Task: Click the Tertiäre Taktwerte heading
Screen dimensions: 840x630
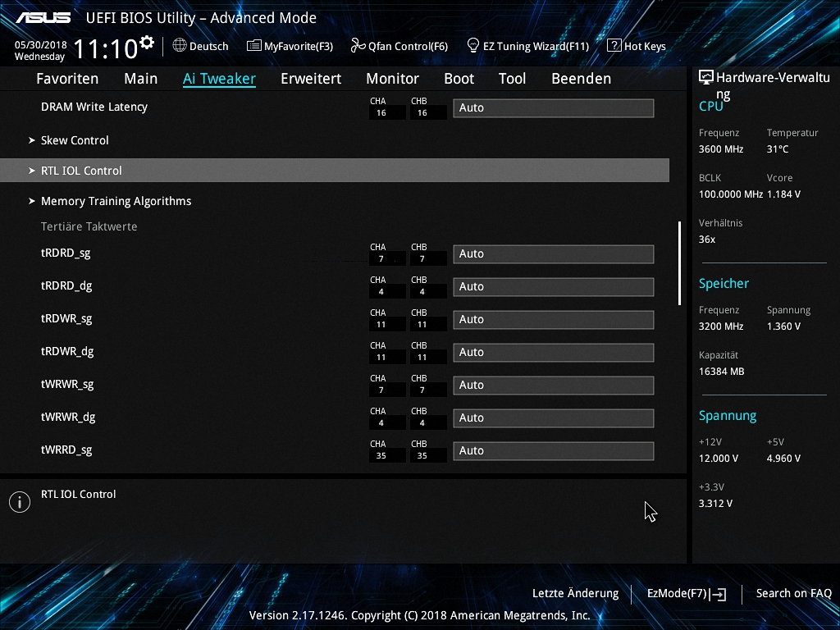Action: point(89,226)
